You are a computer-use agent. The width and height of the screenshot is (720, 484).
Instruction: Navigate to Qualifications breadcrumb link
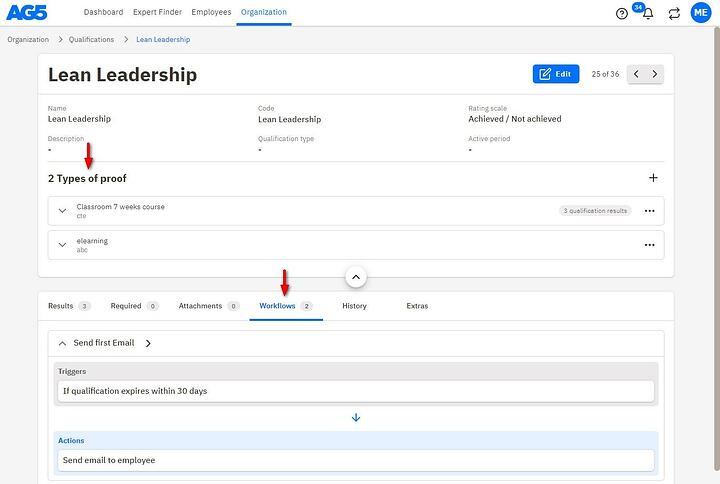click(91, 39)
